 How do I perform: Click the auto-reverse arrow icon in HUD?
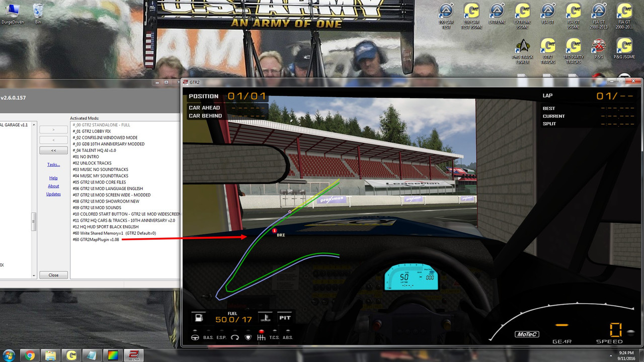pos(234,337)
